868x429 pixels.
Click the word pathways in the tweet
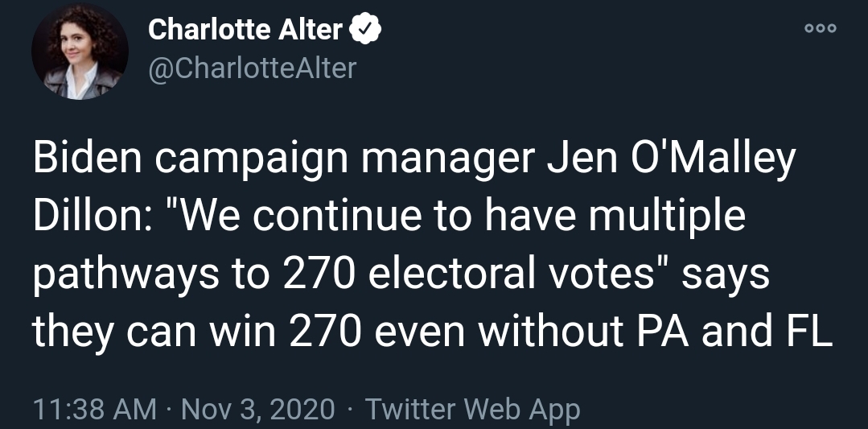click(126, 275)
